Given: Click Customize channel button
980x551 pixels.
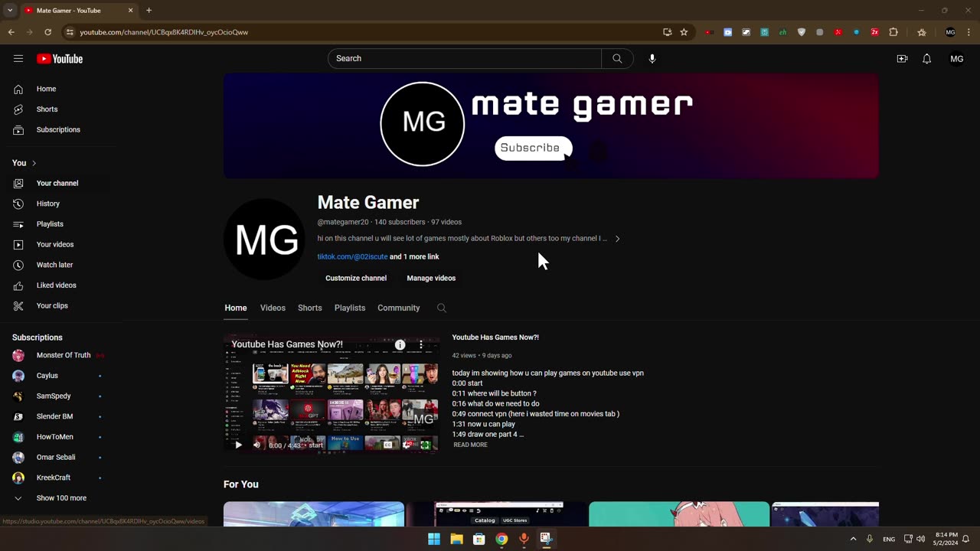Looking at the screenshot, I should [x=356, y=278].
